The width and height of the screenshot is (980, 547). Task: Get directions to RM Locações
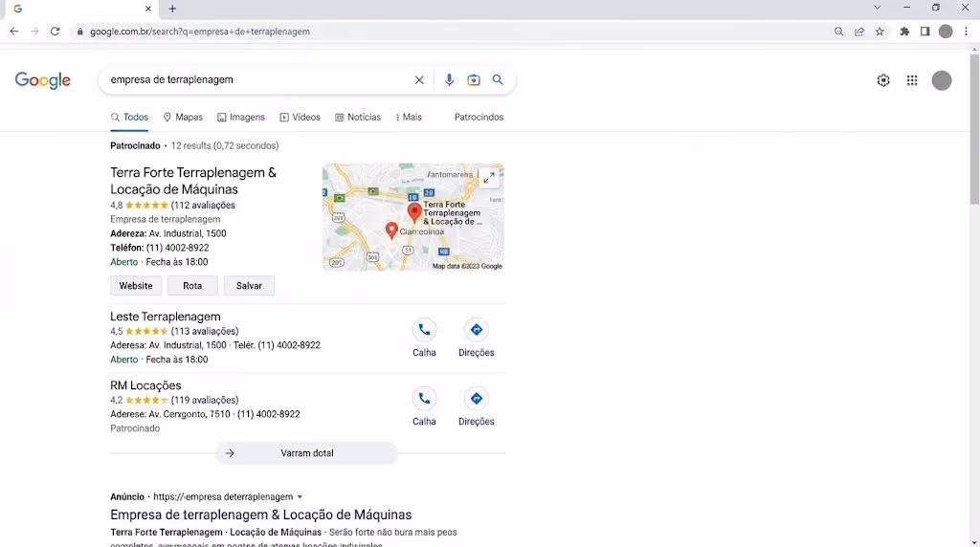pos(477,399)
